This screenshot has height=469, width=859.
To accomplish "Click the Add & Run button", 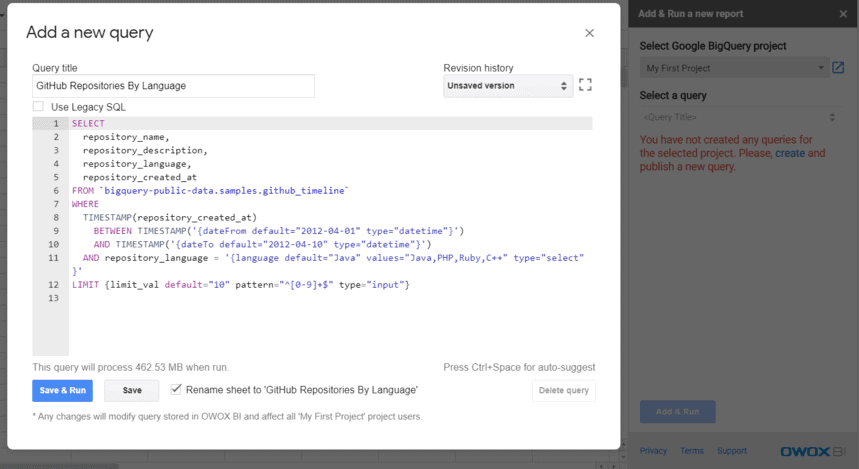I will pos(677,411).
